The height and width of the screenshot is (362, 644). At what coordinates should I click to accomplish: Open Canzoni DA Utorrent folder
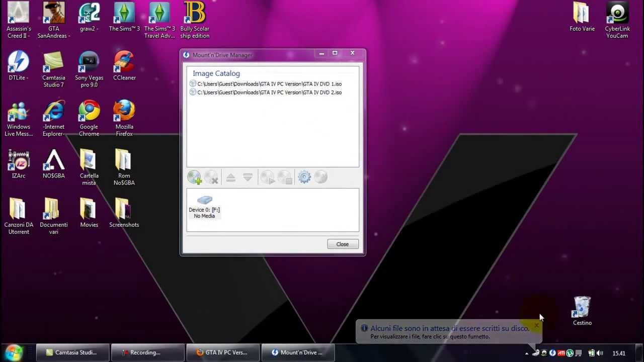19,216
